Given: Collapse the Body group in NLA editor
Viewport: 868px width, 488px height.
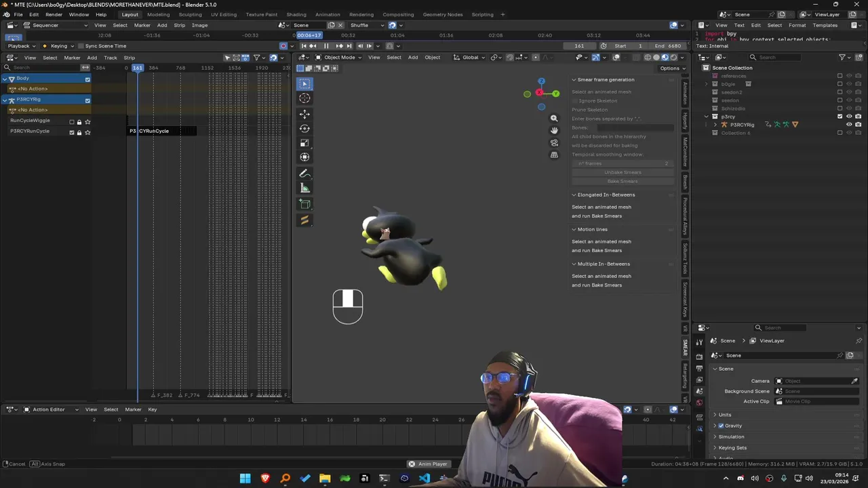Looking at the screenshot, I should (x=5, y=79).
